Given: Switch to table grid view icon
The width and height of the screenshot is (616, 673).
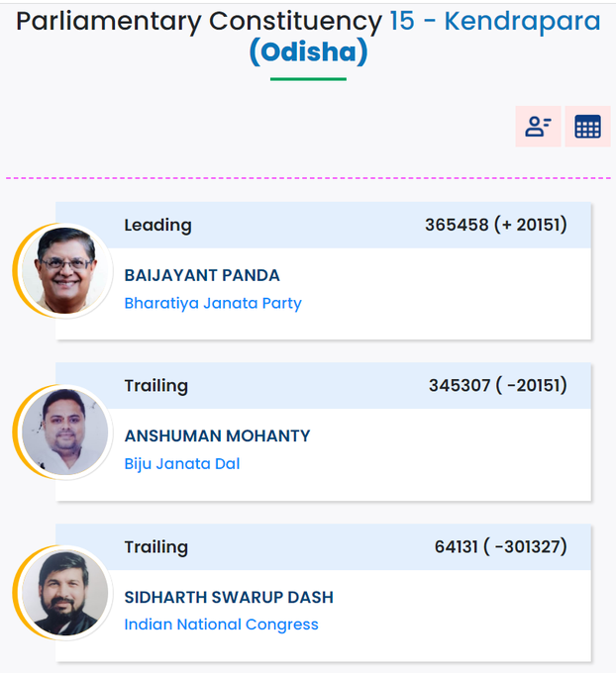Looking at the screenshot, I should 587,127.
